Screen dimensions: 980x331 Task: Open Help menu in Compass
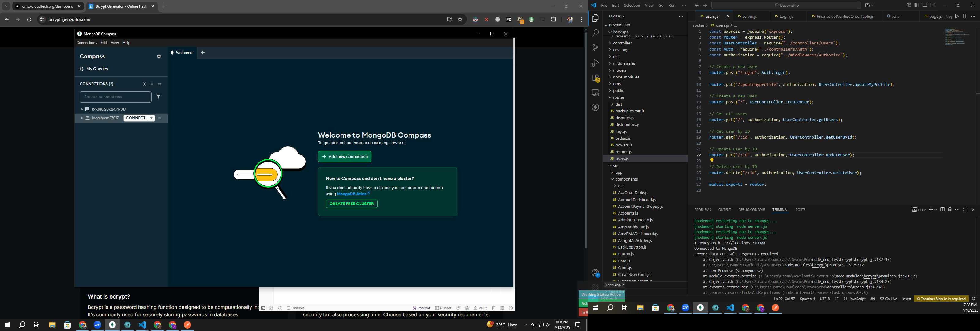pyautogui.click(x=126, y=43)
